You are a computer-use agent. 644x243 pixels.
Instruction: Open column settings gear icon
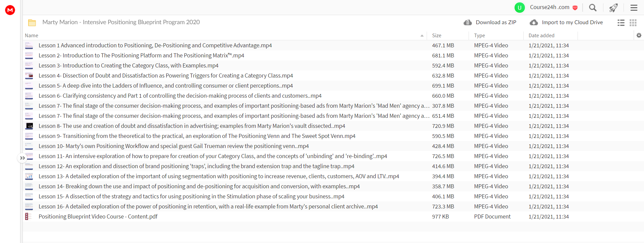point(639,35)
